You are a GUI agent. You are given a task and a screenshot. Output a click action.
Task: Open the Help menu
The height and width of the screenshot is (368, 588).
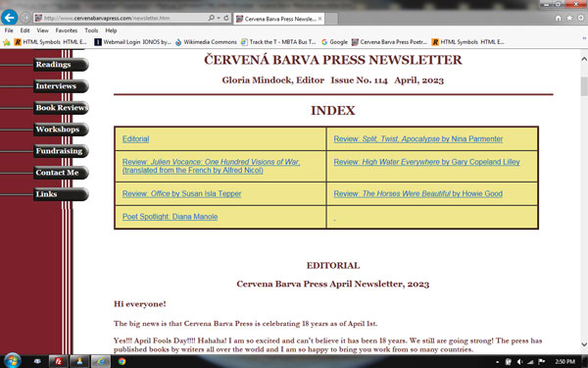pyautogui.click(x=111, y=30)
